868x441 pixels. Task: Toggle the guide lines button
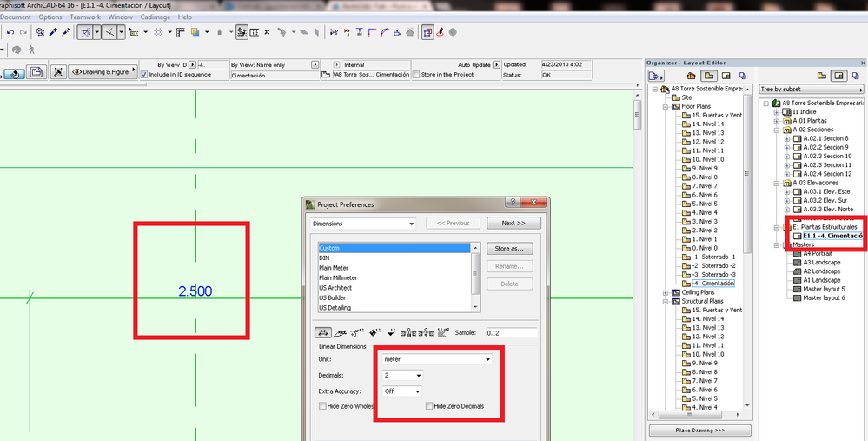click(x=84, y=32)
